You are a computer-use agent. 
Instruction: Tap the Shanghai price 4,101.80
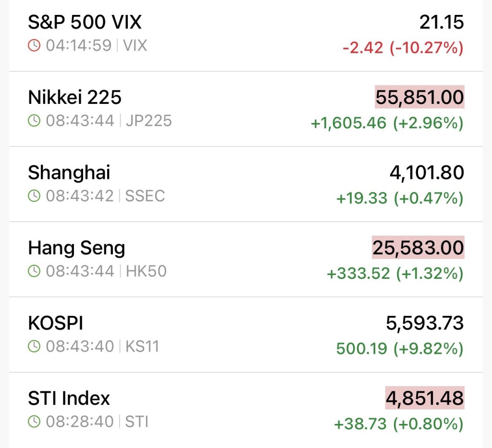[x=427, y=173]
